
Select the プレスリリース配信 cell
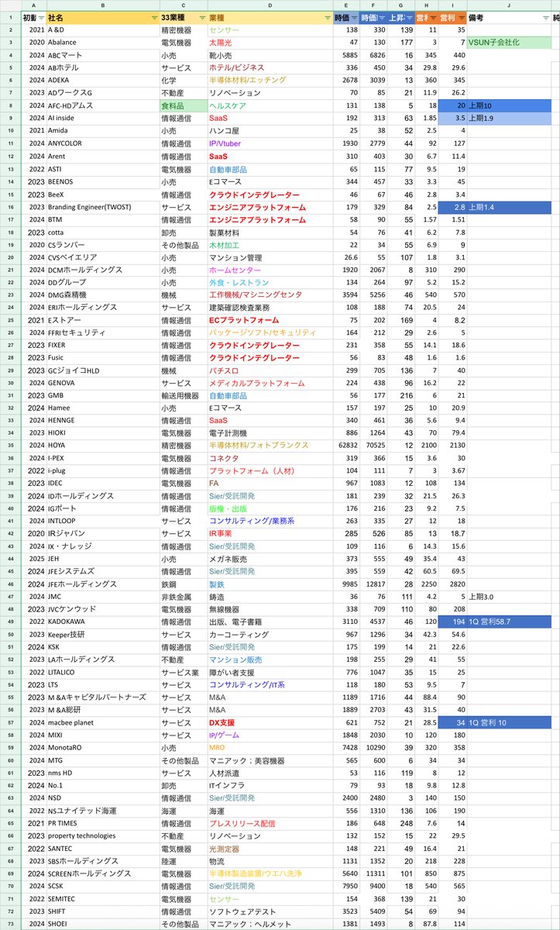click(270, 823)
